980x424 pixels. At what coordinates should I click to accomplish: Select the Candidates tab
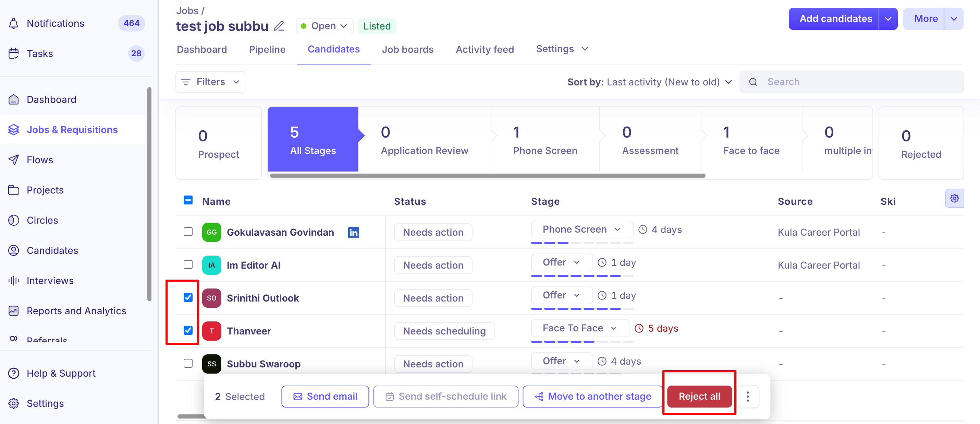334,49
